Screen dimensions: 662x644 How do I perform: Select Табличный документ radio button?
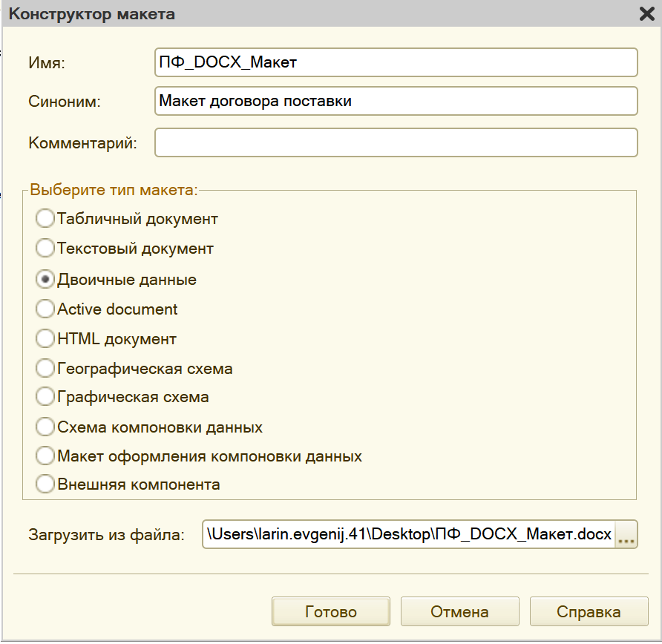(x=45, y=219)
